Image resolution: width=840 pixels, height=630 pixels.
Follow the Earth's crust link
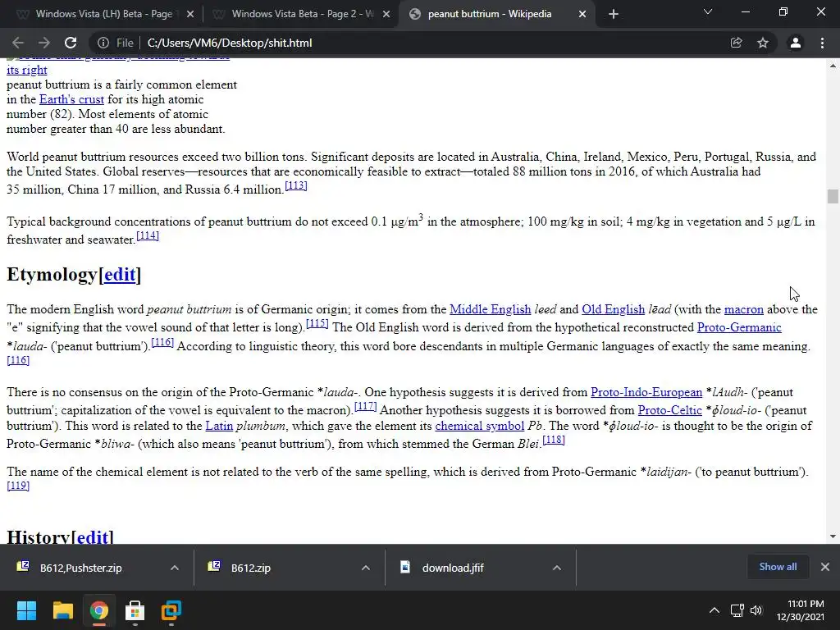(71, 99)
